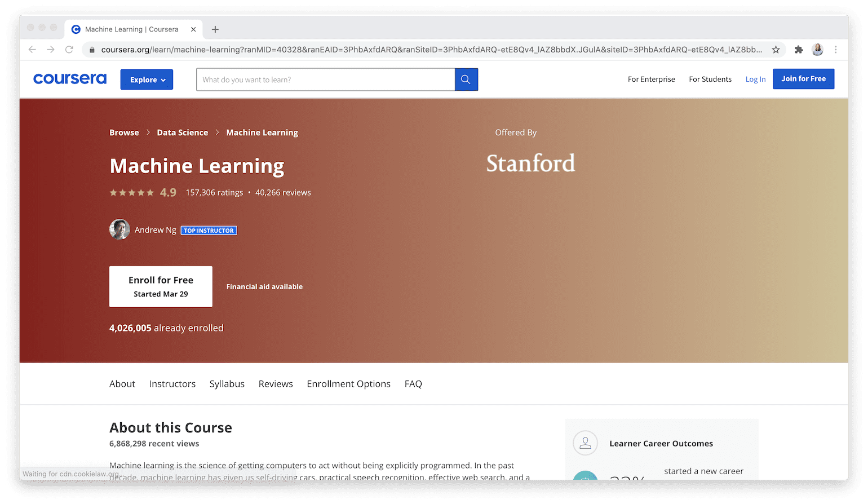The height and width of the screenshot is (504, 868).
Task: Click the Coursera logo
Action: 69,79
